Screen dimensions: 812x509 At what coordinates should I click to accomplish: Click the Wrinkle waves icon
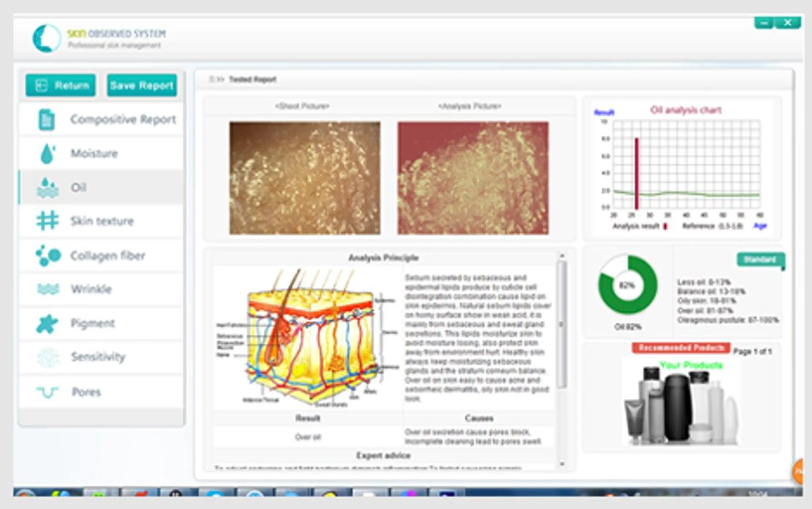pos(48,289)
